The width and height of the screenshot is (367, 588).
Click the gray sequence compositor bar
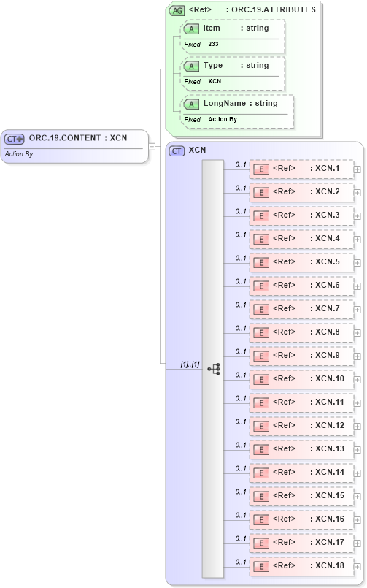tap(213, 369)
